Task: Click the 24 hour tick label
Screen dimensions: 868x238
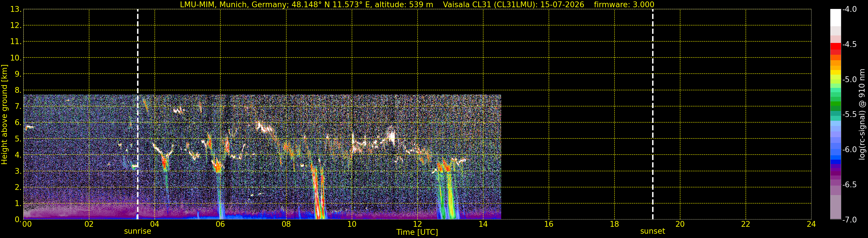Action: tap(811, 224)
